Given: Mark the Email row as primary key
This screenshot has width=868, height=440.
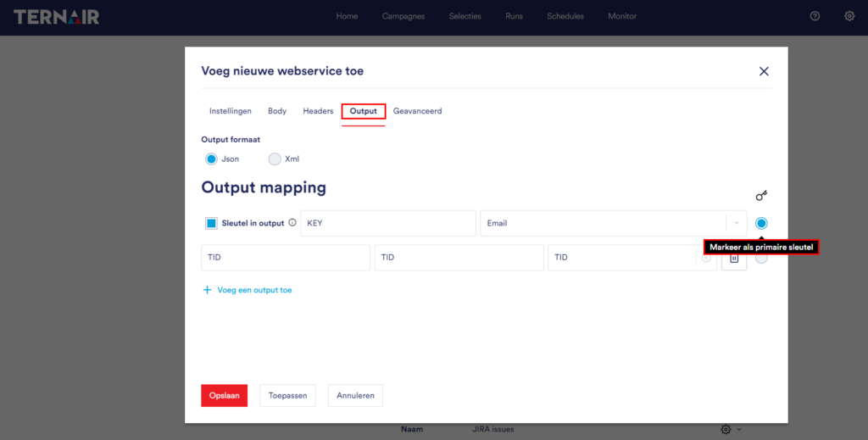Looking at the screenshot, I should pyautogui.click(x=762, y=223).
